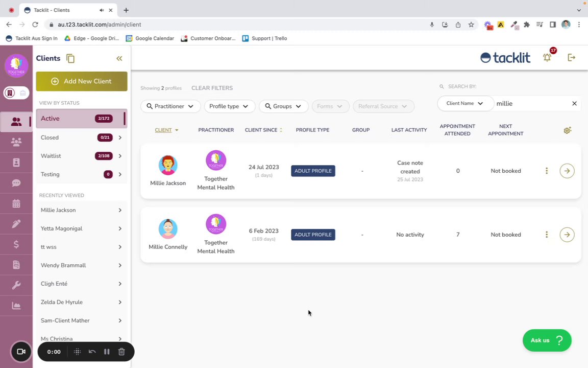Open the Client Name search-by dropdown
The width and height of the screenshot is (588, 368).
pos(465,103)
